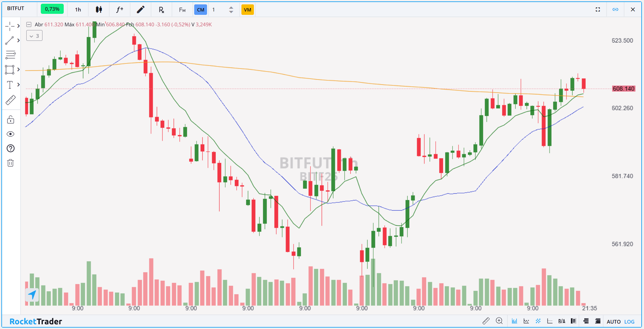Screen dimensions: 644x329
Task: Expand the crosshair cursor tool options
Action: point(19,26)
